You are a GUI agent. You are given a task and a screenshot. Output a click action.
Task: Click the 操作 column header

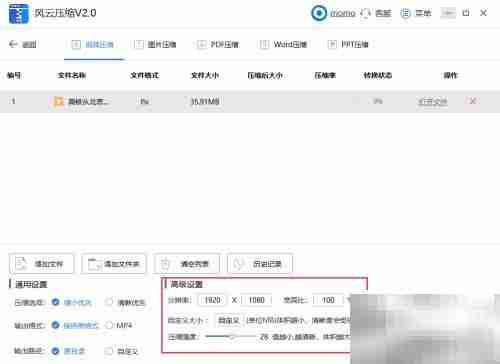451,75
